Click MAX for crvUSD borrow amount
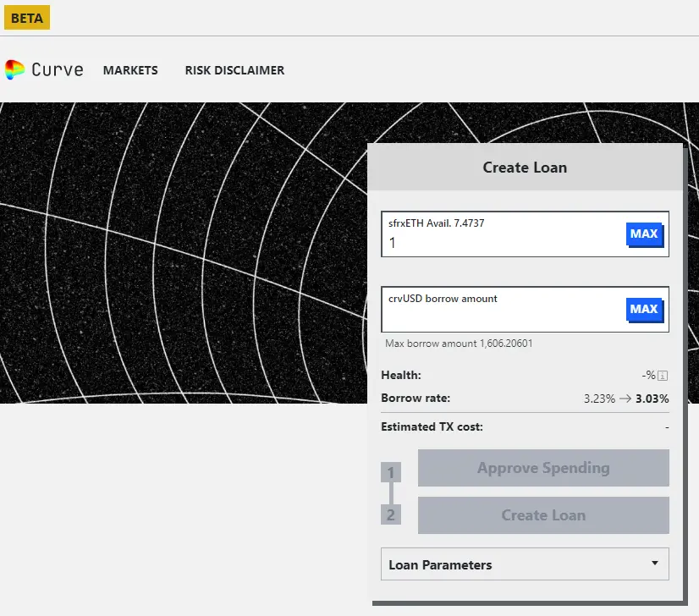The width and height of the screenshot is (699, 616). point(644,310)
